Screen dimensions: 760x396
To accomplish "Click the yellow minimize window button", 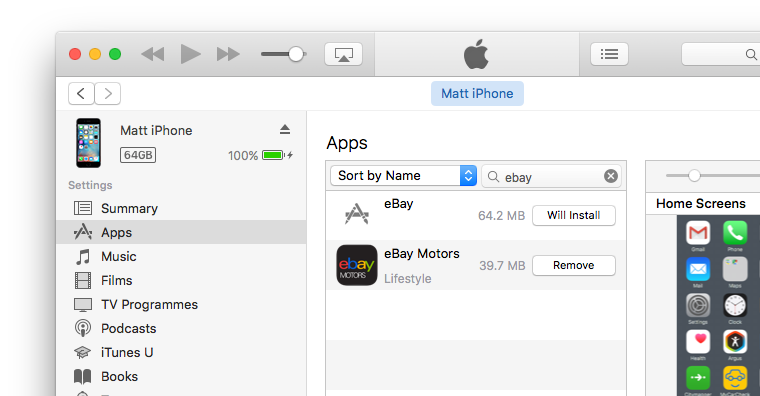I will tap(95, 54).
